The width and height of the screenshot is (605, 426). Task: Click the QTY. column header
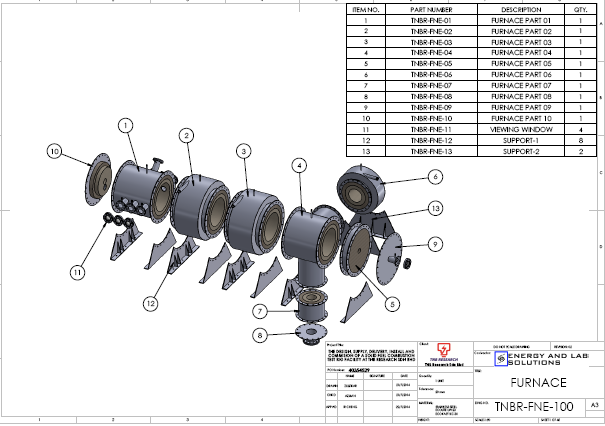(x=580, y=9)
